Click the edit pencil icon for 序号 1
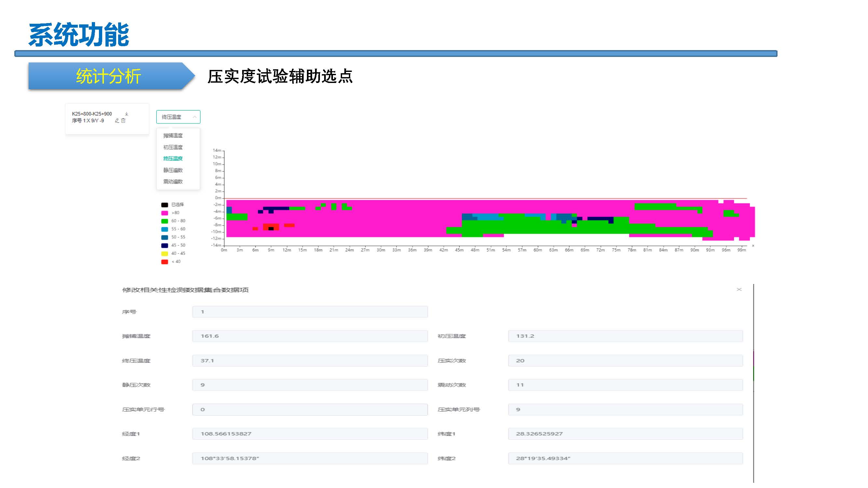The height and width of the screenshot is (488, 868). (x=117, y=121)
